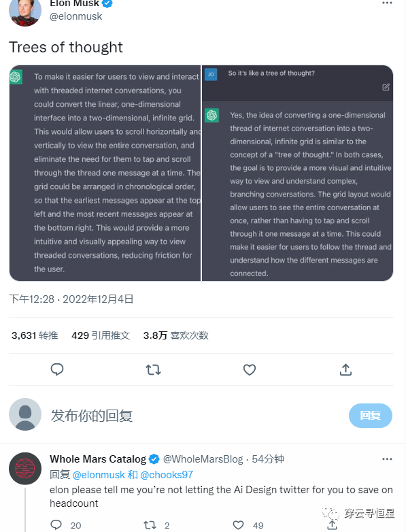The image size is (408, 532).
Task: Retweet Whole Mars Catalog's reply
Action: pyautogui.click(x=150, y=525)
